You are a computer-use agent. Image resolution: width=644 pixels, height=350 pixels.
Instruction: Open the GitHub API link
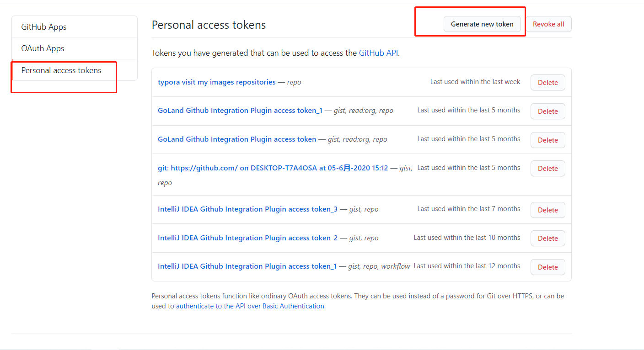(x=378, y=53)
